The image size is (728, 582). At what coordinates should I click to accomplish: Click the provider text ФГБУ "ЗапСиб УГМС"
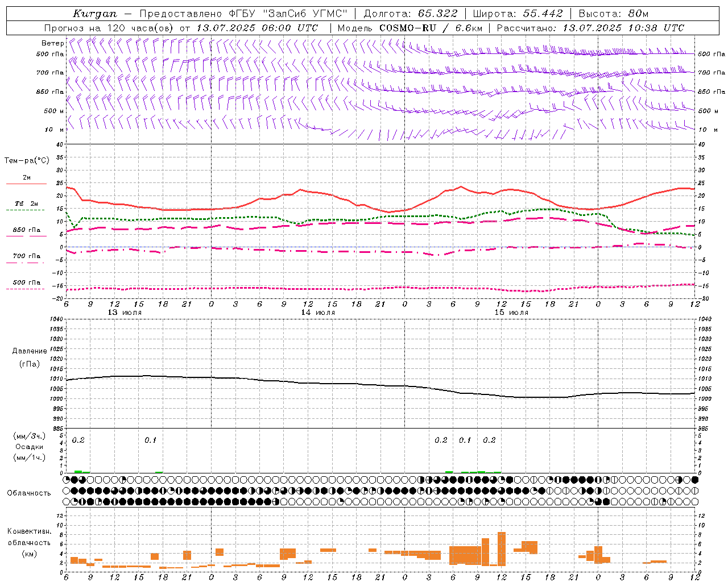pyautogui.click(x=288, y=14)
